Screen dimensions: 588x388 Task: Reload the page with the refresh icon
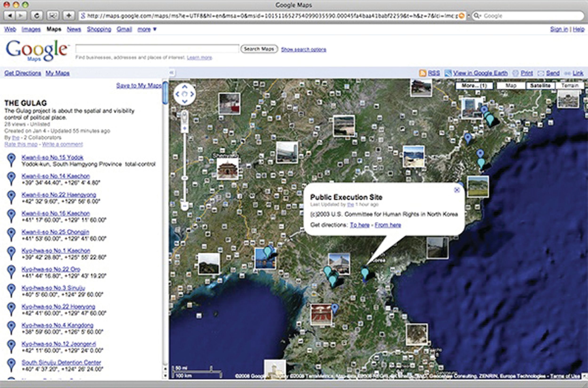[37, 16]
